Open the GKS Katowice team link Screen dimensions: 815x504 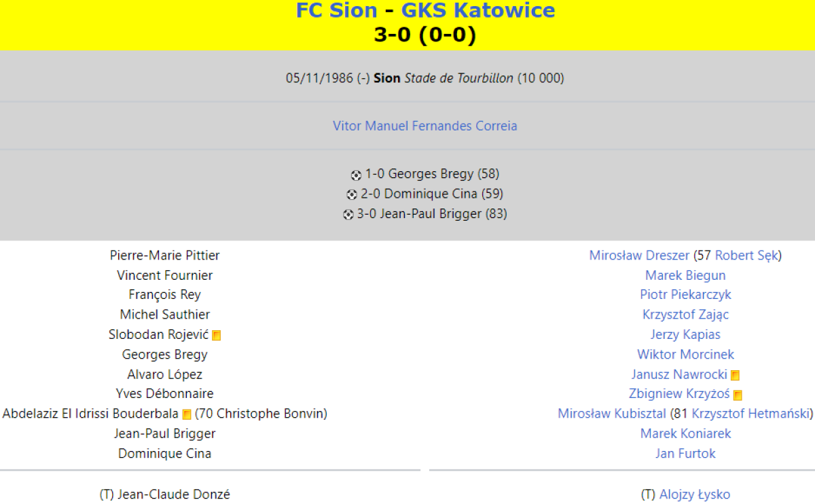point(478,11)
